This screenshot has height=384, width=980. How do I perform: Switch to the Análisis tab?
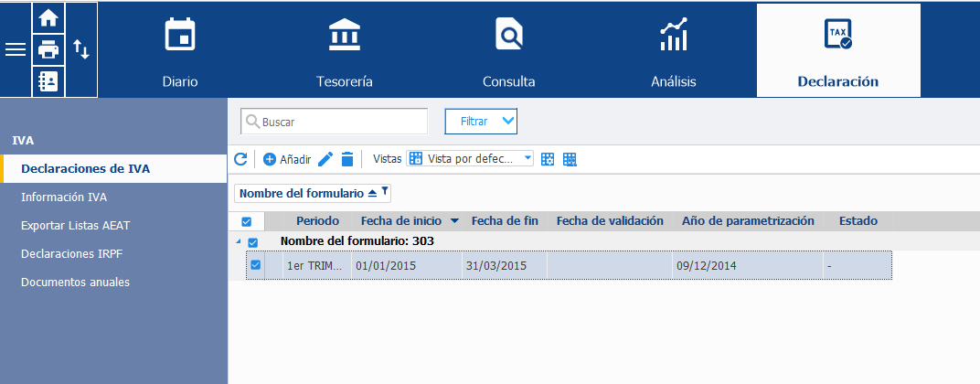coord(674,50)
